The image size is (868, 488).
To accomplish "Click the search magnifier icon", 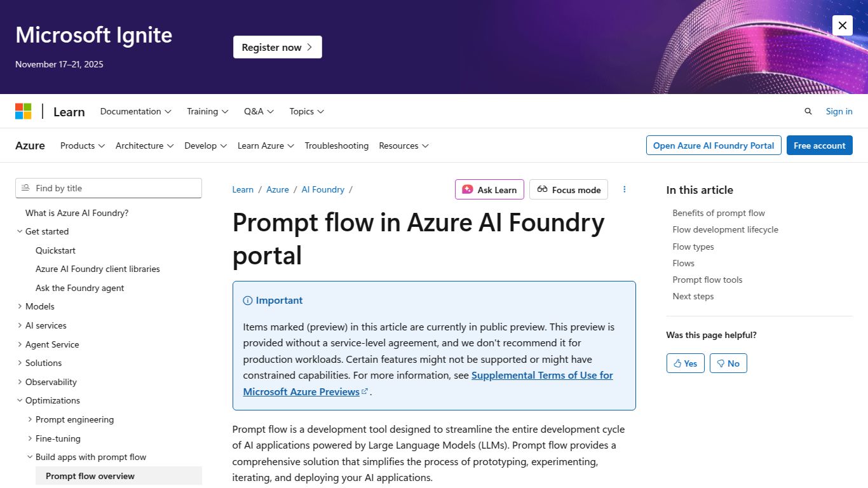I will coord(808,111).
